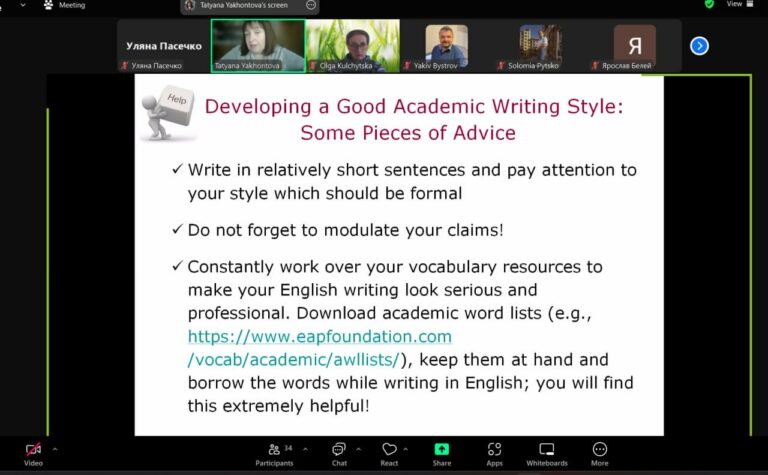Viewport: 768px width, 475px height.
Task: Click the Meeting info label at top
Action: coord(72,5)
